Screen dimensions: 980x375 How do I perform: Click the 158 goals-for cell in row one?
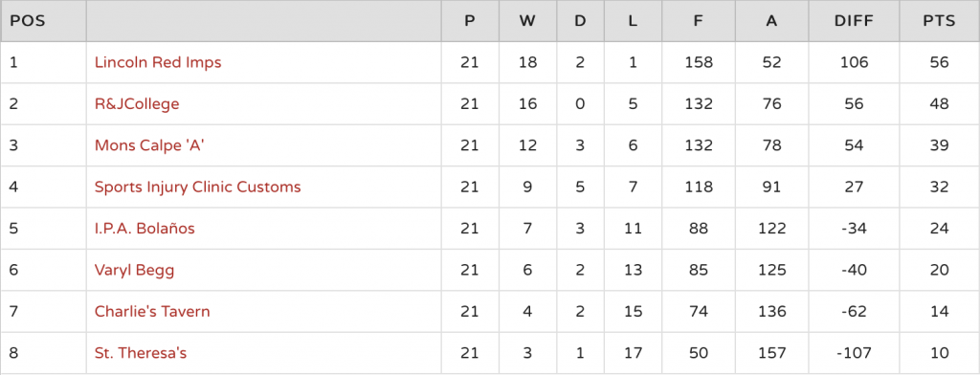(x=698, y=62)
